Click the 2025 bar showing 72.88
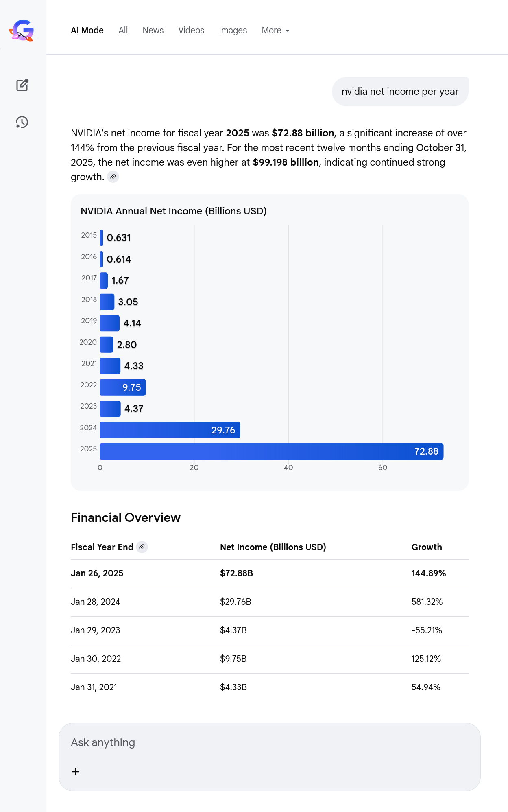Image resolution: width=508 pixels, height=812 pixels. 271,451
